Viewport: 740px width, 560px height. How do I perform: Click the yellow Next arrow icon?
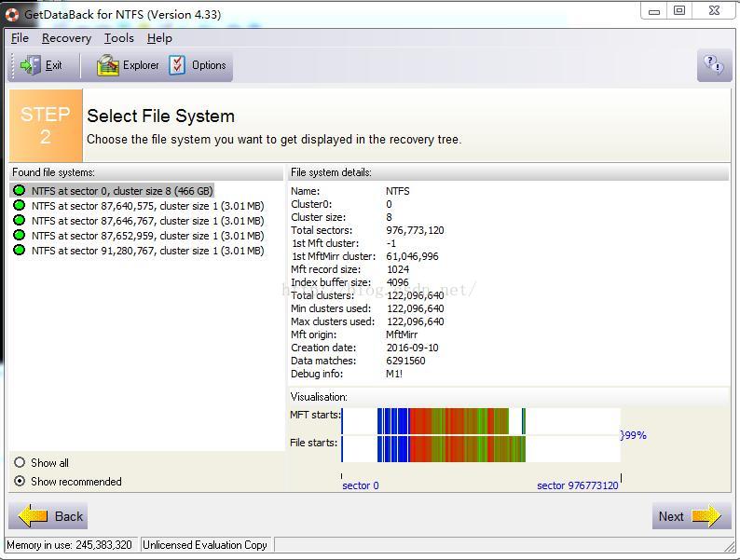click(706, 515)
